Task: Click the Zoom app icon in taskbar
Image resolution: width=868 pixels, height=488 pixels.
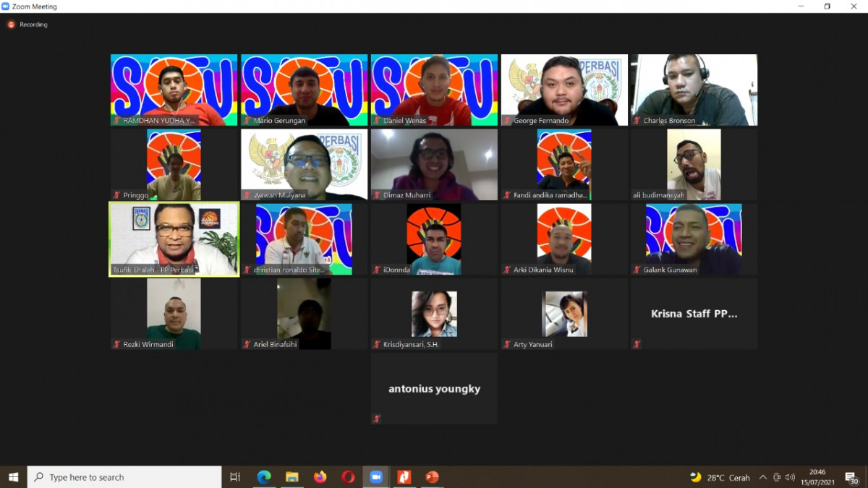Action: coord(376,477)
